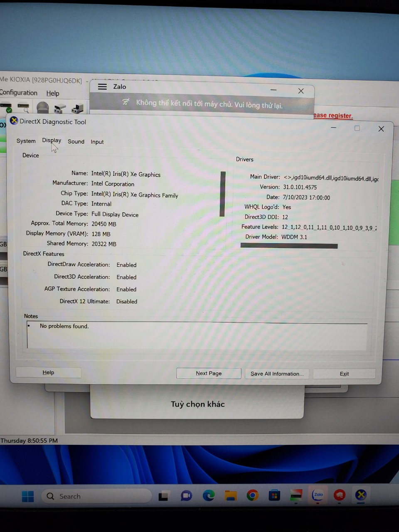Image resolution: width=399 pixels, height=532 pixels.
Task: Click the Device list vertical scrollbar
Action: (223, 194)
